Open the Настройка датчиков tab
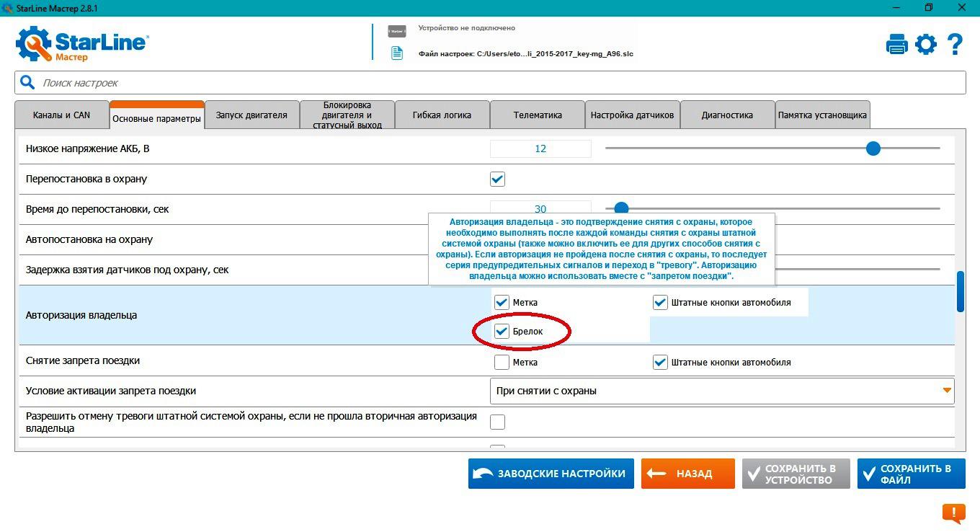Image resolution: width=980 pixels, height=532 pixels. click(x=632, y=115)
